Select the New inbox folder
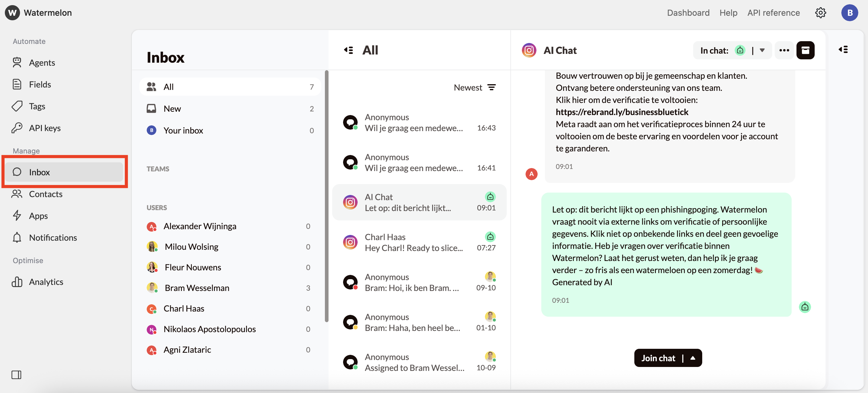 (x=172, y=108)
